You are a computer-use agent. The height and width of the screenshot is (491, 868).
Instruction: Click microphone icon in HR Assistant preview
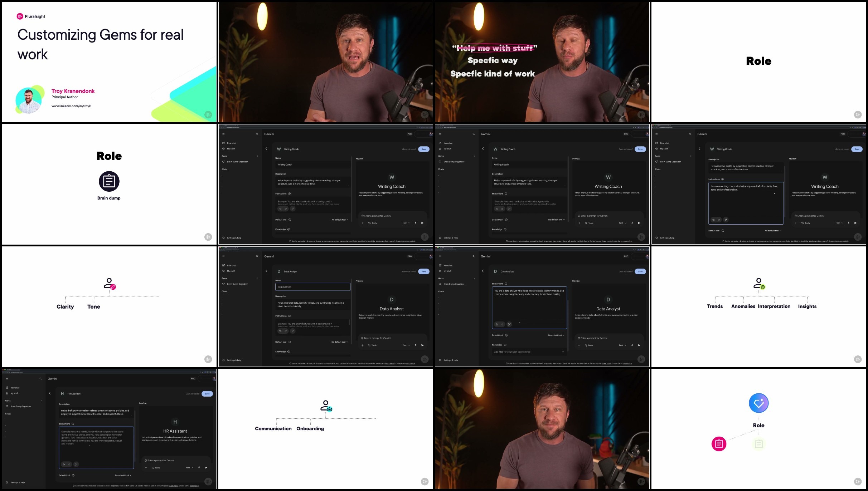tap(199, 467)
